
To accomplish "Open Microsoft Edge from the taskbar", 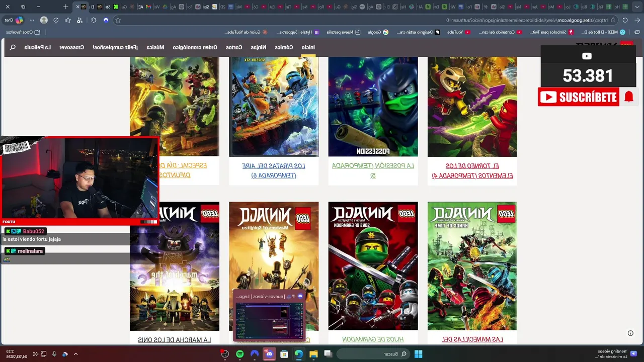I will pyautogui.click(x=299, y=354).
